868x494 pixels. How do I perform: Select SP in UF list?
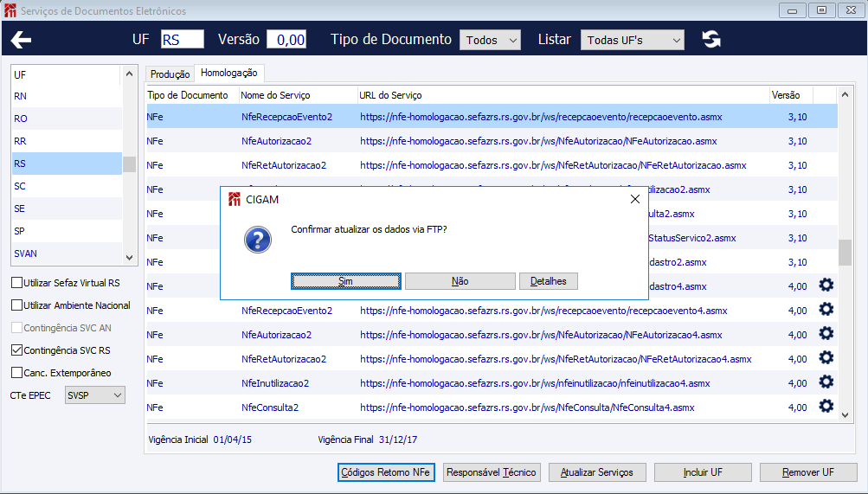[67, 231]
